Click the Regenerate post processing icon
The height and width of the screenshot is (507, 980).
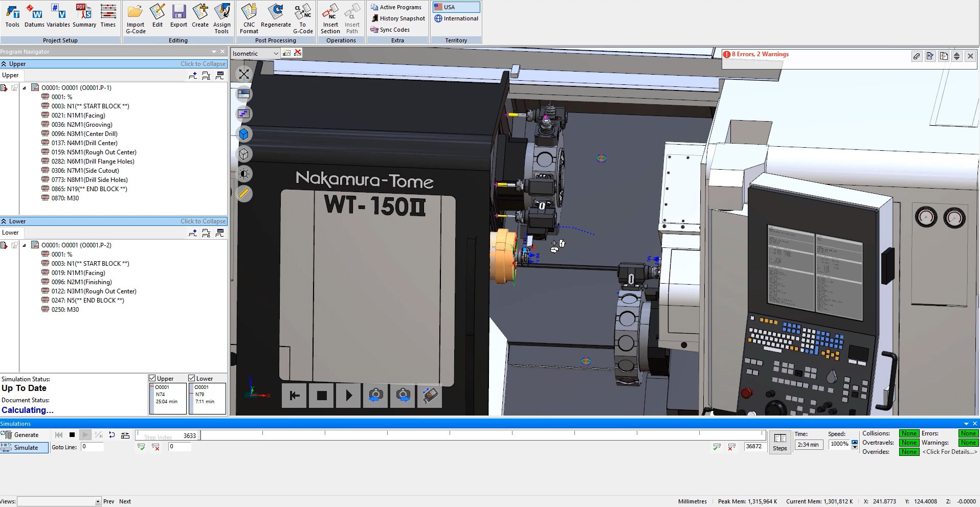(276, 15)
